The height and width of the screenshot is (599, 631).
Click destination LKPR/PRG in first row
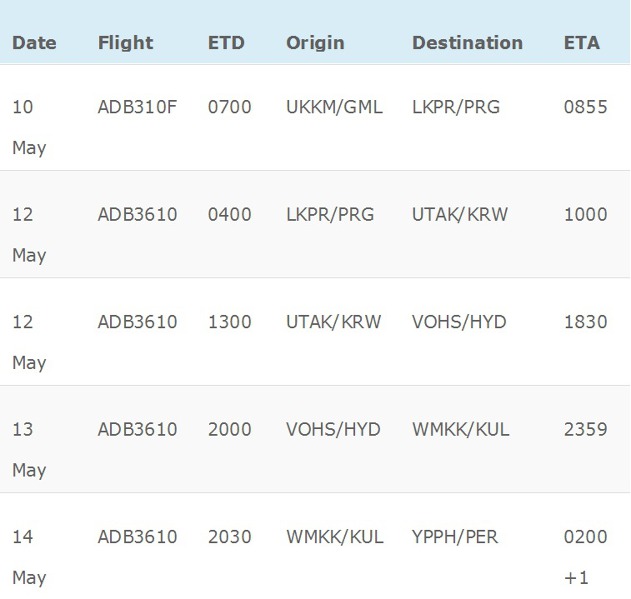pos(456,107)
